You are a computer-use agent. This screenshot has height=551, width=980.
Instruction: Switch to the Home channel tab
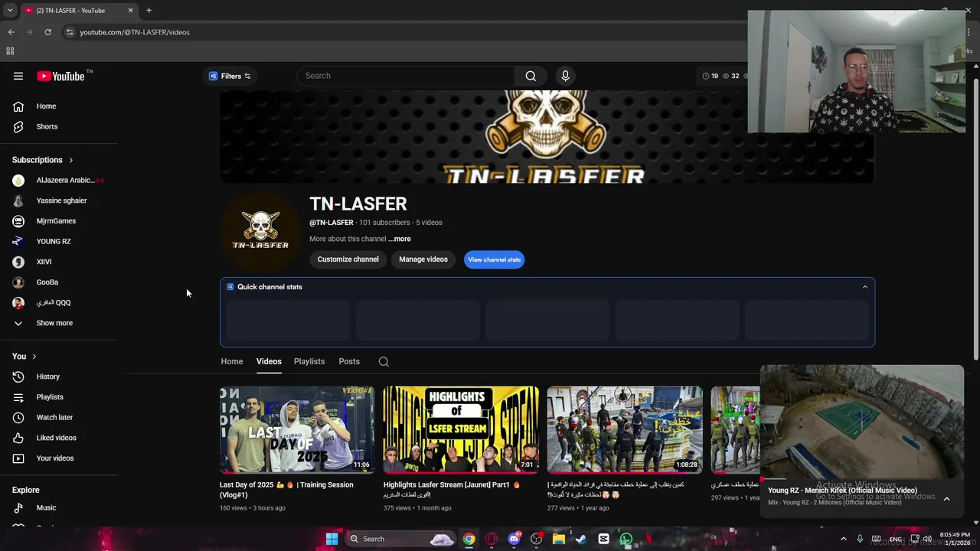point(232,361)
